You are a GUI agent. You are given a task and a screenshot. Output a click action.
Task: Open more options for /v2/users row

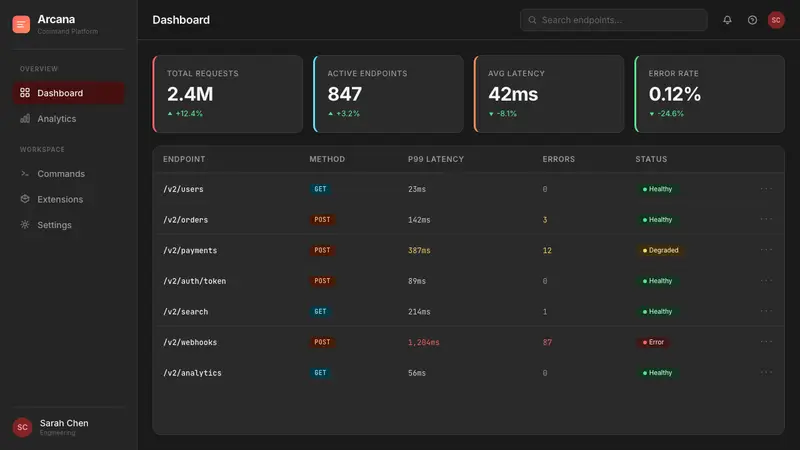[766, 189]
